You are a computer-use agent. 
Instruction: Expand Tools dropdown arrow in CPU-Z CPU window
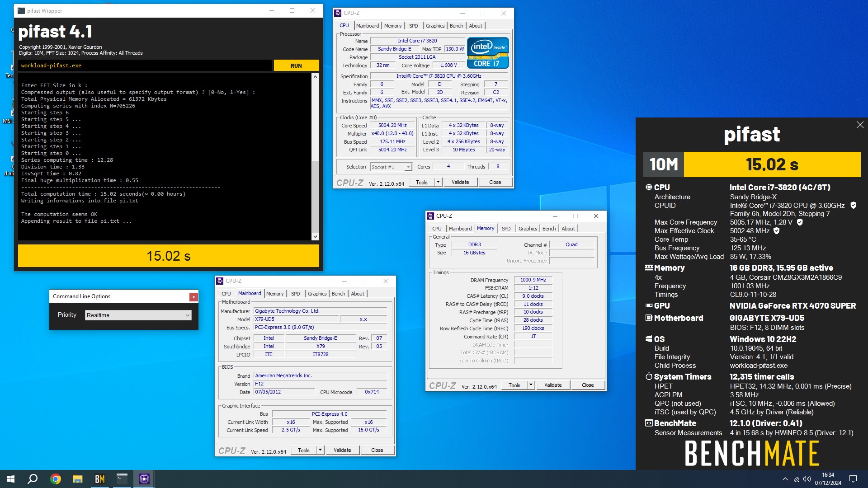pos(438,182)
